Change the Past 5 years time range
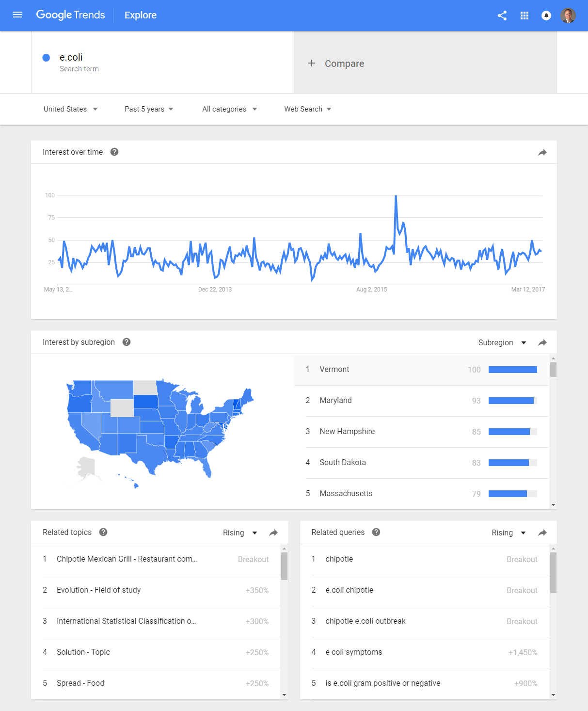The height and width of the screenshot is (711, 588). [x=149, y=109]
